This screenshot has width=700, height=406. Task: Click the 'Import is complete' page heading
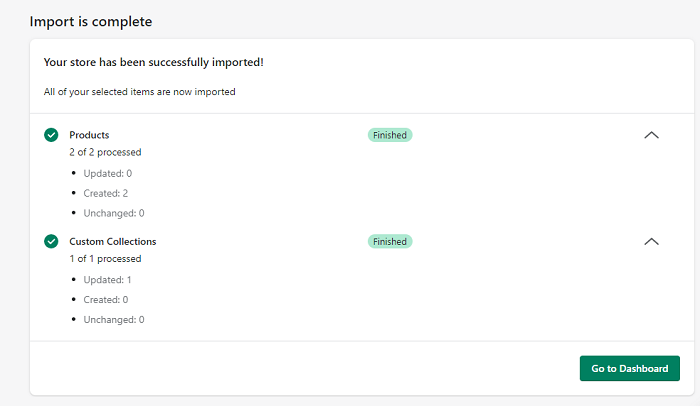[x=91, y=21]
